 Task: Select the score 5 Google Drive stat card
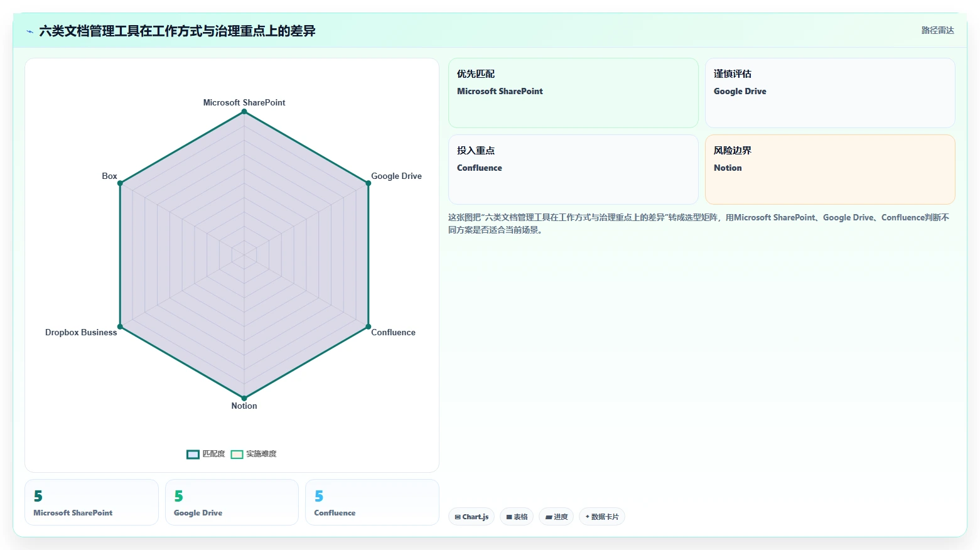(232, 502)
